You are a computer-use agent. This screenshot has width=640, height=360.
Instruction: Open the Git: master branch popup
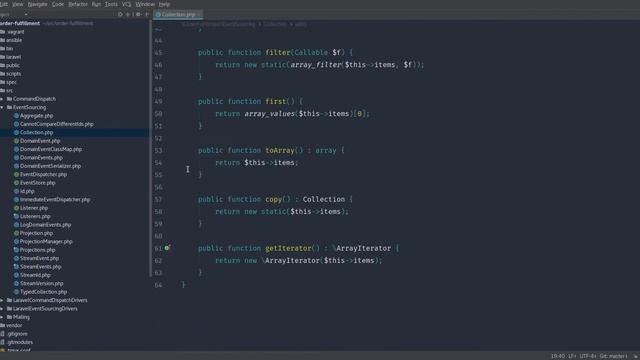(x=613, y=356)
